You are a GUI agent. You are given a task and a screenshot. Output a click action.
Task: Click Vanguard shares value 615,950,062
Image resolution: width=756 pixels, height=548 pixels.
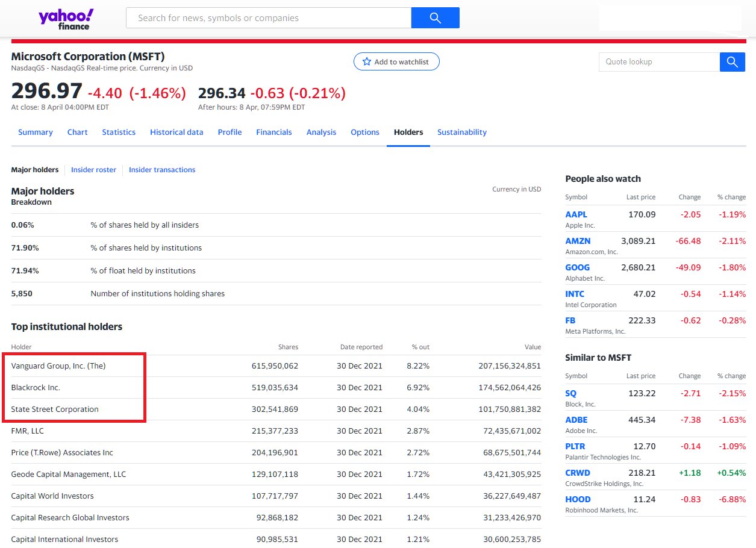(x=275, y=366)
